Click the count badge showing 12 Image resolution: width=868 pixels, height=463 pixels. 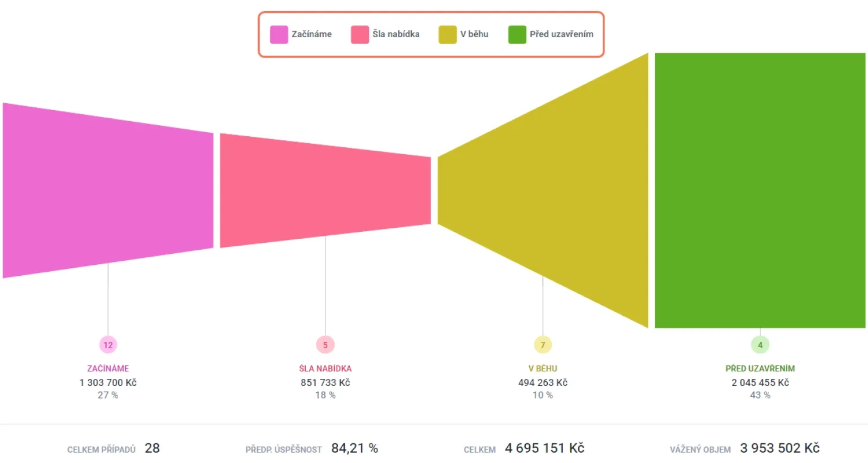coord(108,345)
